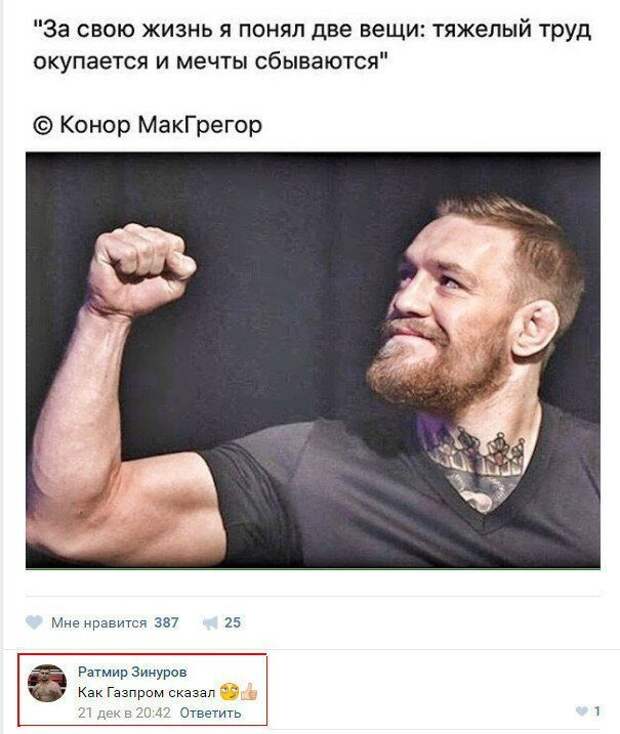Click the heart icon beside Мне нравится

(x=35, y=623)
